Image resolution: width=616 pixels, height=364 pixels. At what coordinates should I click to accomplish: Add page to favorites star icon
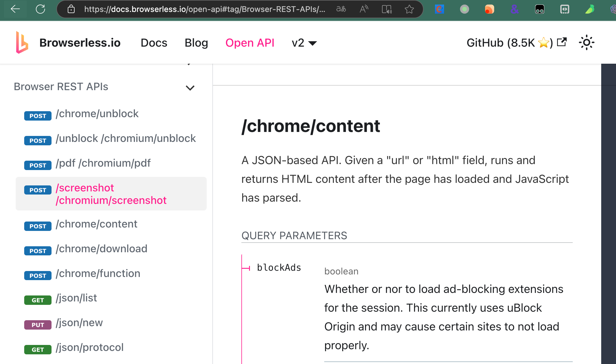click(409, 9)
